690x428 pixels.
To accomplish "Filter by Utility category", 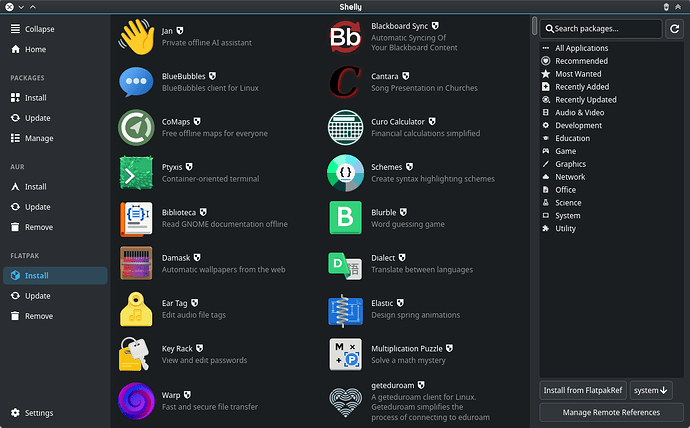I will pos(611,228).
